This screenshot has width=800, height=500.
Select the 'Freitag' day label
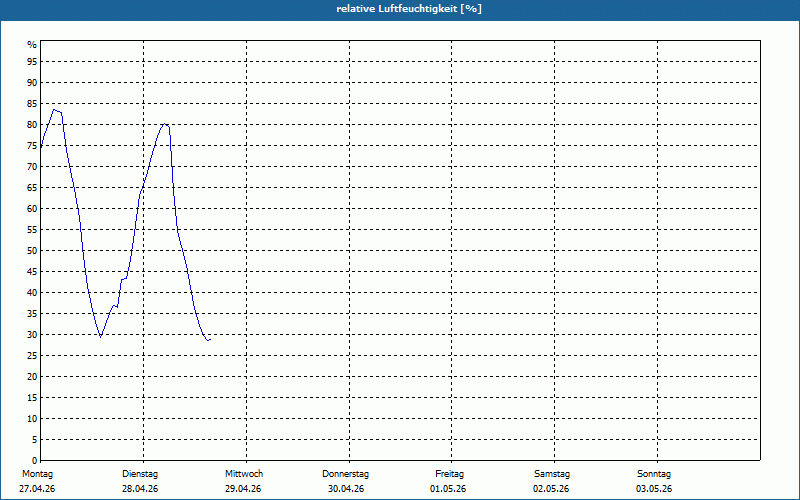(449, 474)
